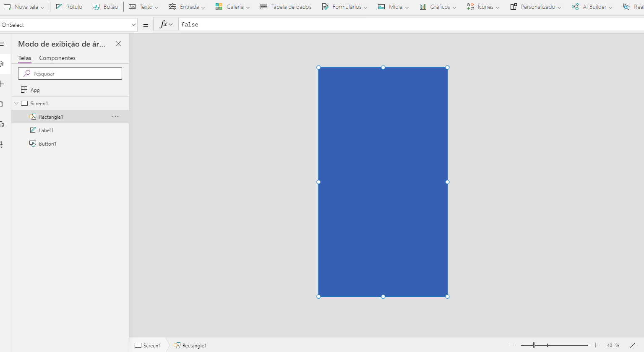Click the Gráficos bar chart icon

(423, 7)
